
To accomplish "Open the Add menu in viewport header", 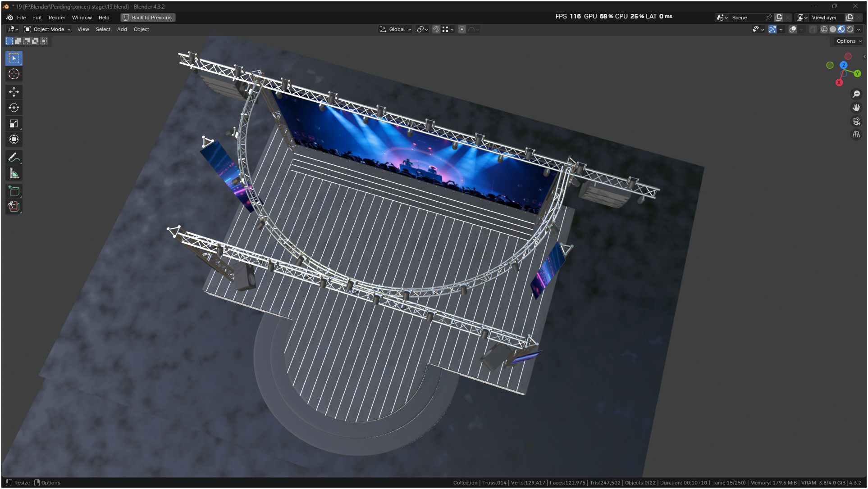I will (x=122, y=29).
